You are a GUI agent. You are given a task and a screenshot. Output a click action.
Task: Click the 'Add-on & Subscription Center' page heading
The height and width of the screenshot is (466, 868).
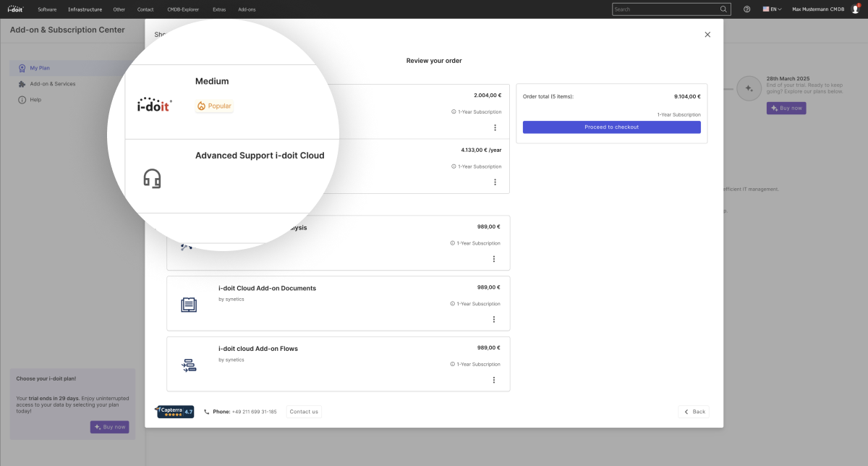[67, 30]
